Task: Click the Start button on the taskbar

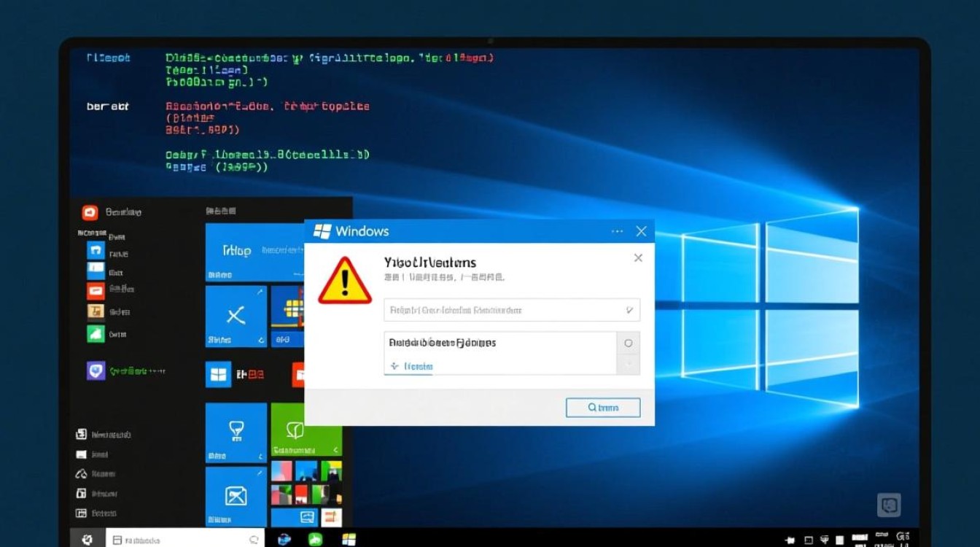Action: (87, 539)
